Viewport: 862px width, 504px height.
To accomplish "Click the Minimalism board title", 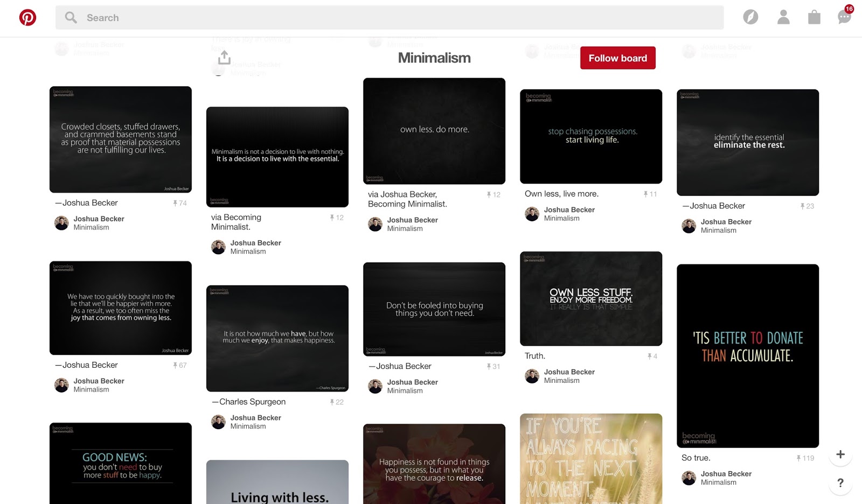I will click(434, 58).
